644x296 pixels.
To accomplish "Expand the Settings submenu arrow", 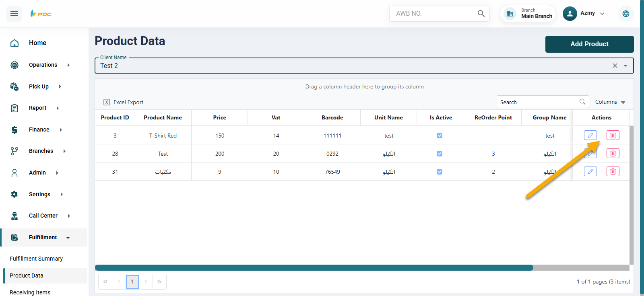I will click(62, 194).
